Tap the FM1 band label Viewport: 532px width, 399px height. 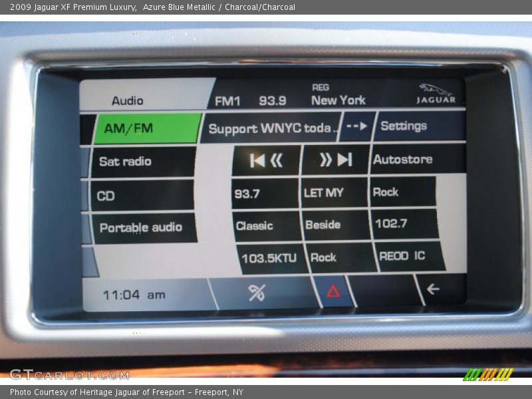[x=227, y=101]
